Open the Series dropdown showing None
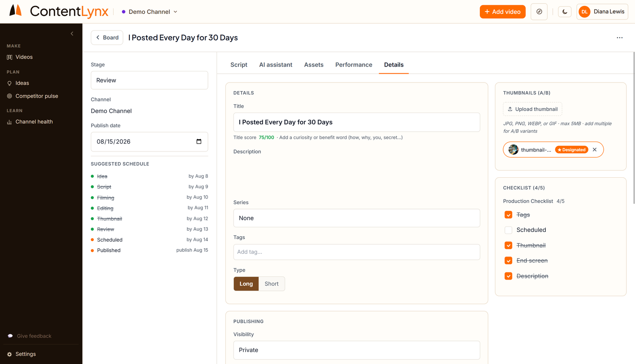 356,218
